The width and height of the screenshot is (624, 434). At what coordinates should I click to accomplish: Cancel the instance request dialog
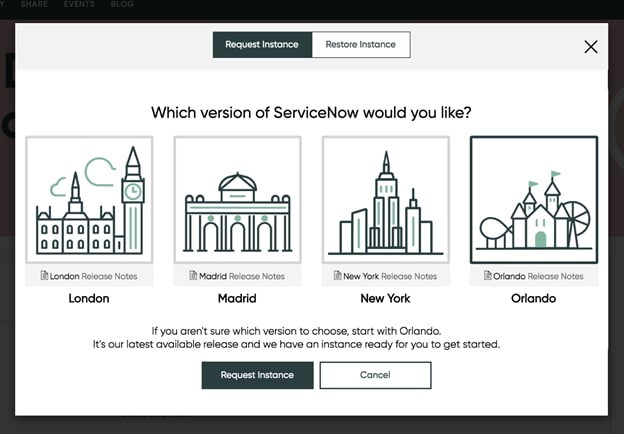(x=375, y=375)
